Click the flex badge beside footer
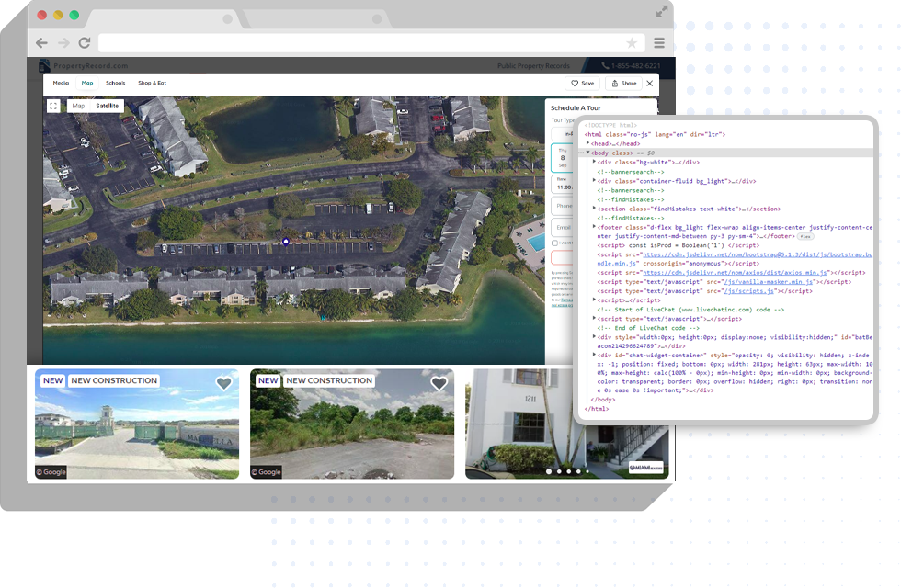The height and width of the screenshot is (588, 901). point(805,237)
